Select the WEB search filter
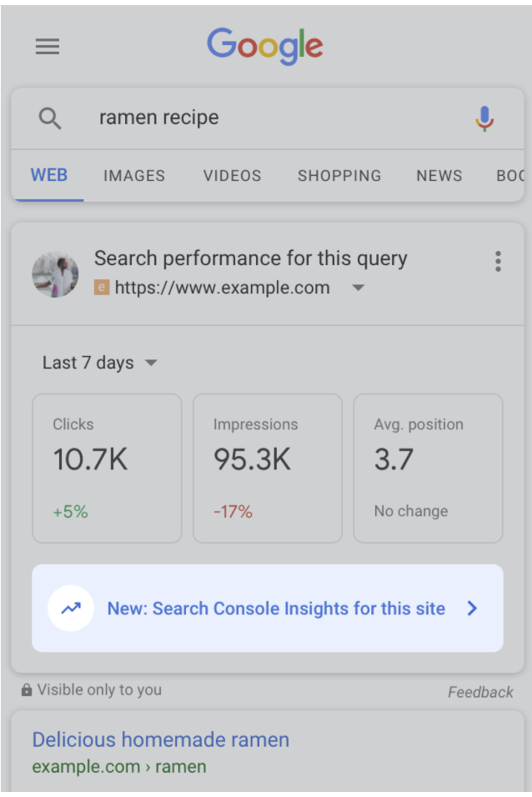Image resolution: width=532 pixels, height=797 pixels. [49, 176]
